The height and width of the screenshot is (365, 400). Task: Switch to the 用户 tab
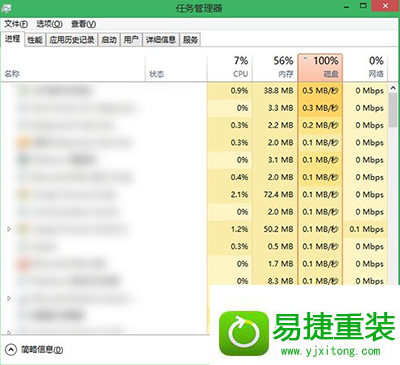click(x=131, y=40)
